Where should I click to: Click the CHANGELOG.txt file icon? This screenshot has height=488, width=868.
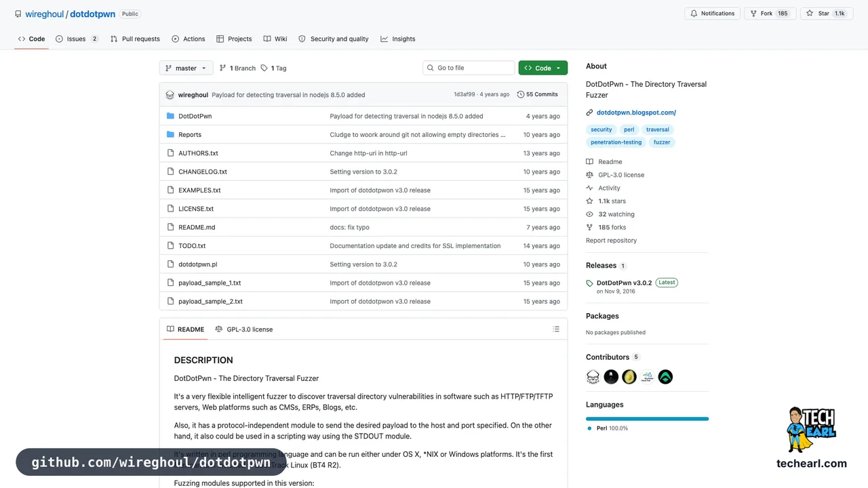[170, 171]
